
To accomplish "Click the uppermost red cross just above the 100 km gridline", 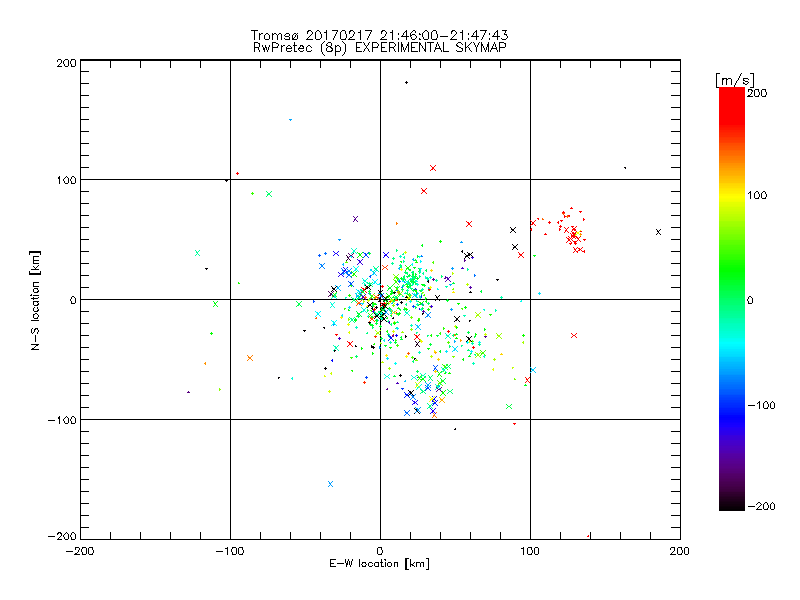I will coord(433,168).
